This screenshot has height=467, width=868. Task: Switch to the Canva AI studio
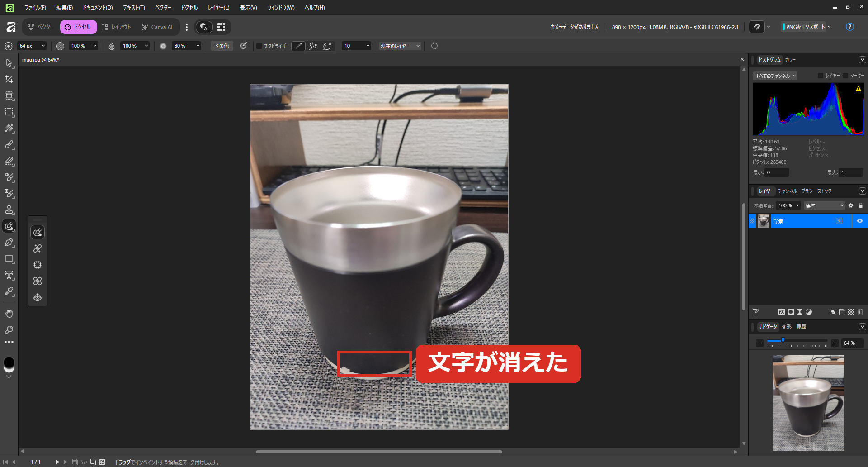tap(157, 27)
